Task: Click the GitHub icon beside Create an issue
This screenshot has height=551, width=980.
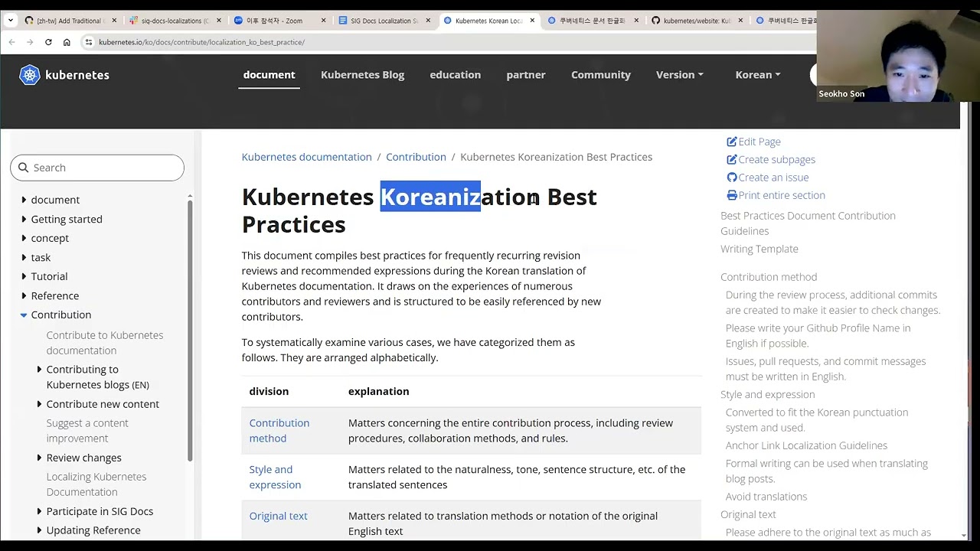Action: click(x=732, y=178)
